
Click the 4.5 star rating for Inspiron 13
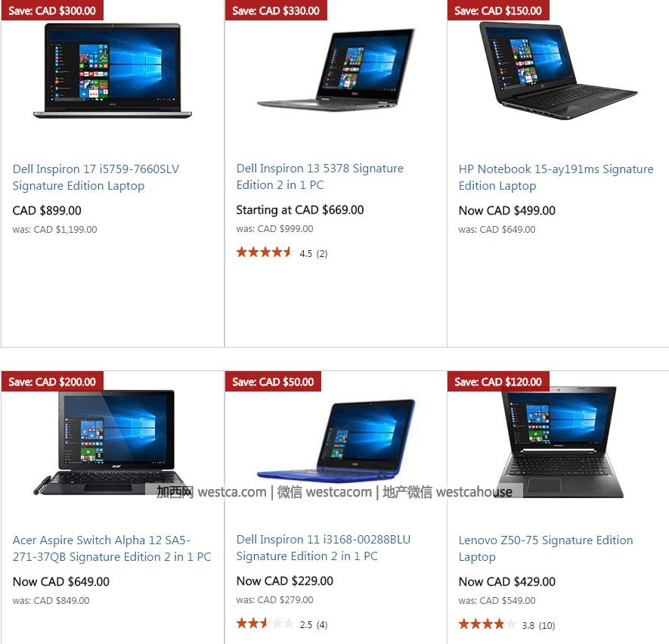[282, 253]
